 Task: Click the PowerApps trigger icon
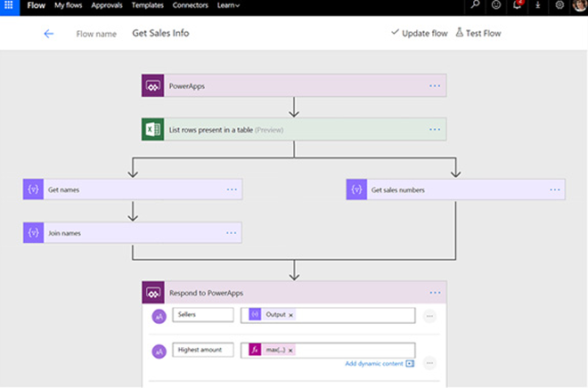click(x=152, y=85)
